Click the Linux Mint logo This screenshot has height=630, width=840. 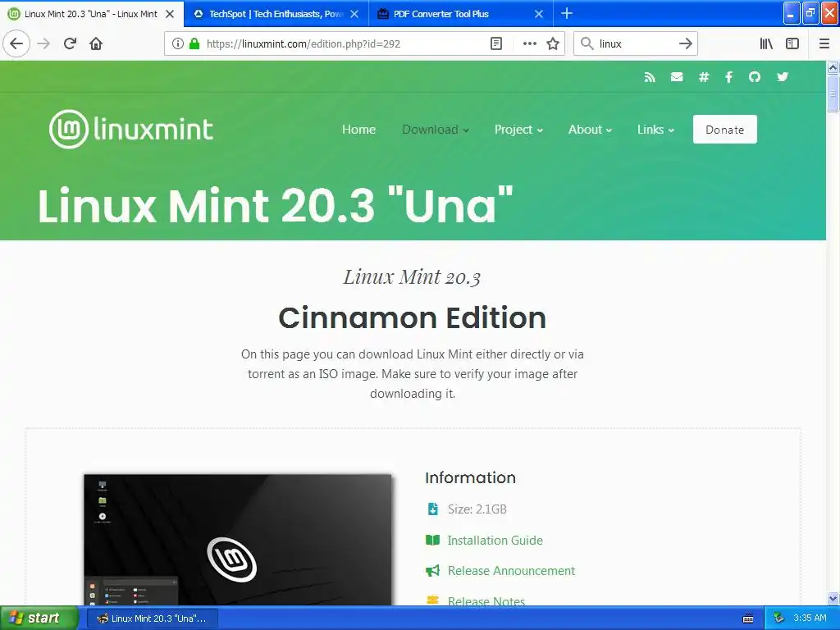(x=131, y=129)
